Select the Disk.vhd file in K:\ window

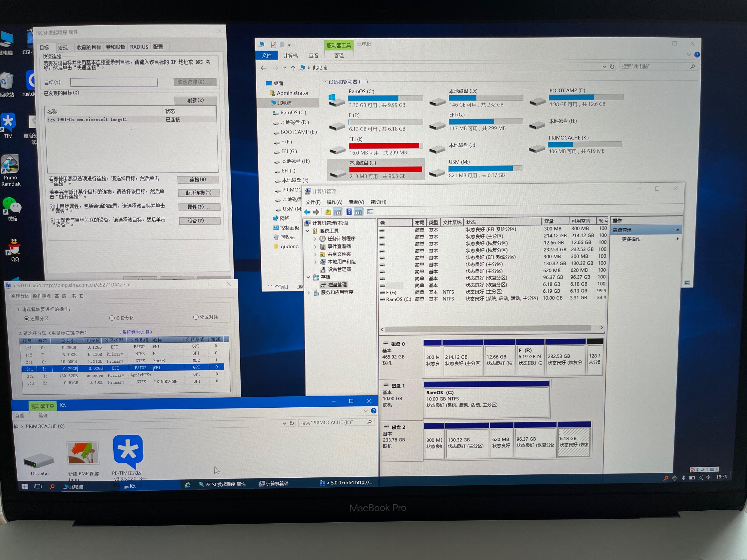click(x=39, y=464)
